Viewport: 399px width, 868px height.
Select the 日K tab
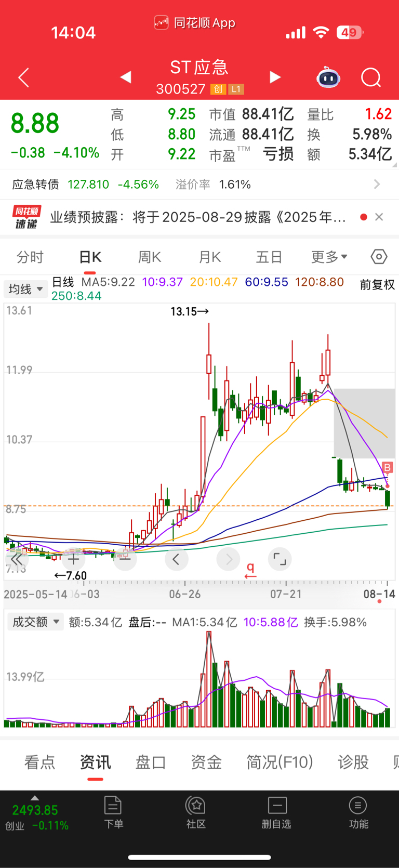pos(90,257)
